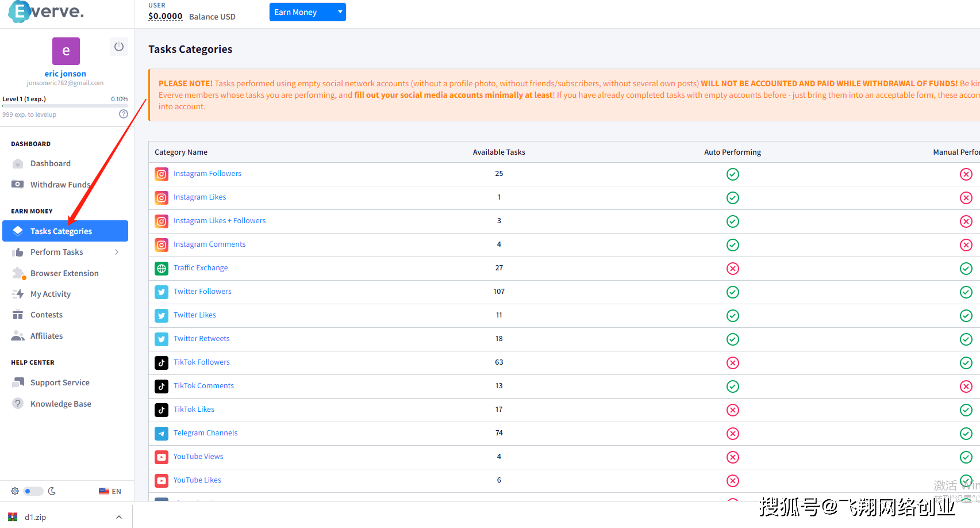This screenshot has height=528, width=980.
Task: Click the YouTube Views icon
Action: click(x=162, y=457)
